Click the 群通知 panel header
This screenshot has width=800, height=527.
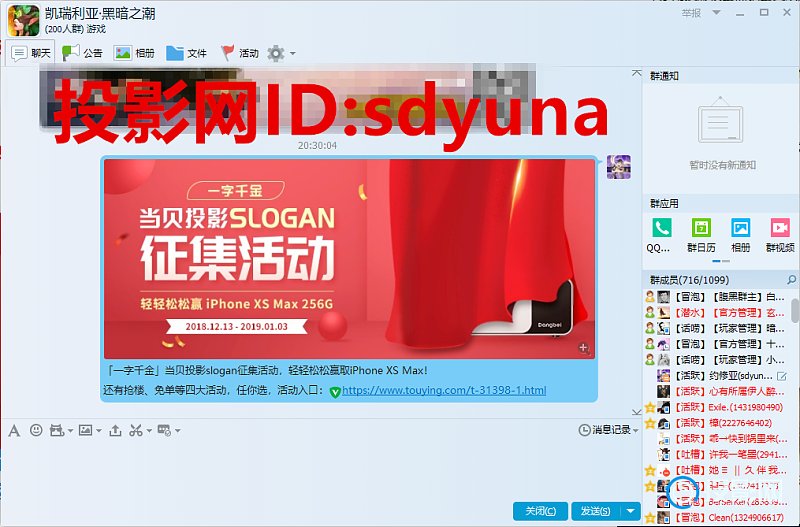tap(664, 76)
